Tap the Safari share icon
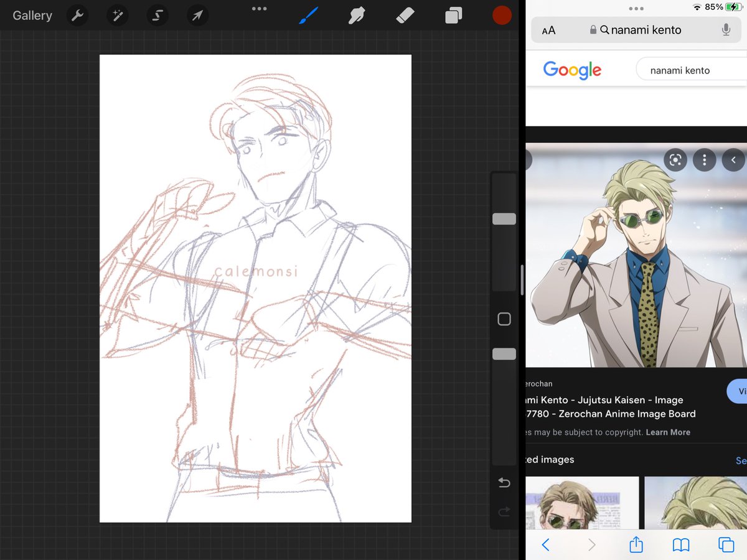This screenshot has width=747, height=560. (636, 544)
